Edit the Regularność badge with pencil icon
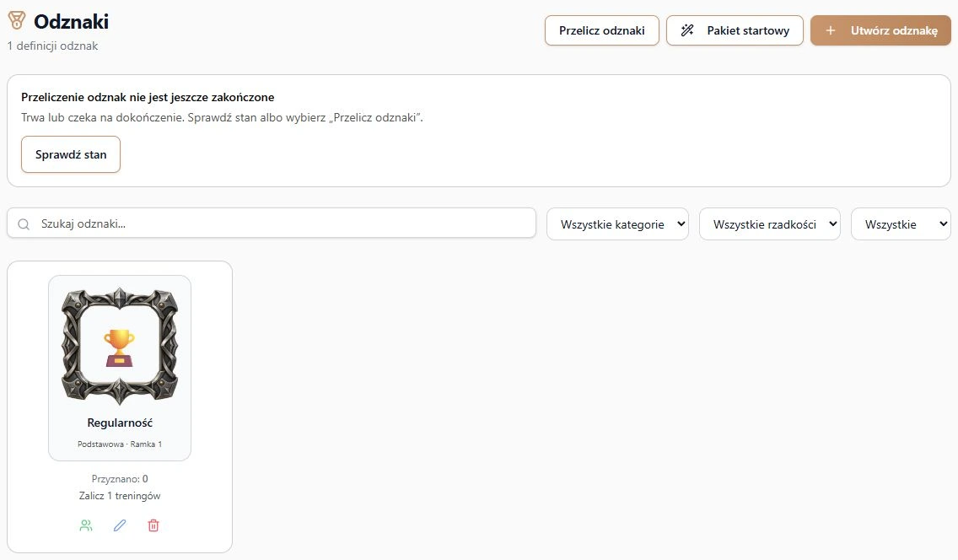This screenshot has height=560, width=958. [x=120, y=525]
